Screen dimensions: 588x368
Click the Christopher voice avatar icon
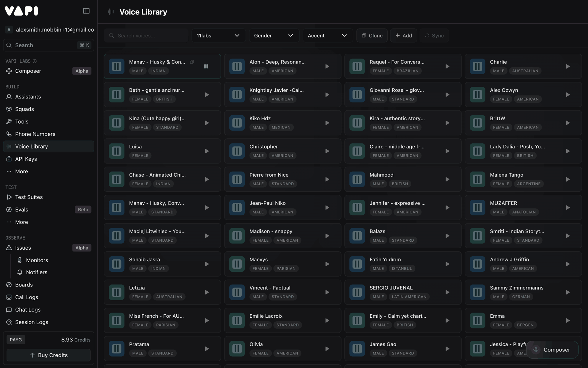[237, 151]
